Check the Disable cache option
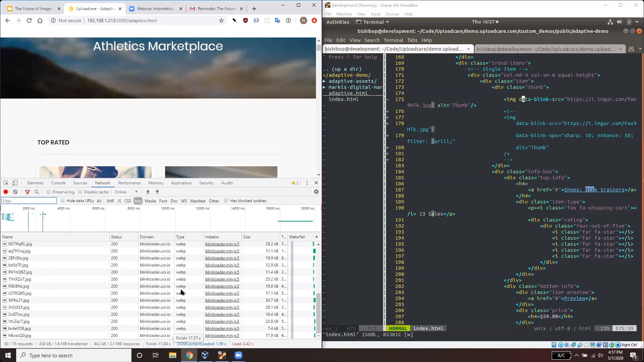This screenshot has width=644, height=362. pyautogui.click(x=80, y=192)
